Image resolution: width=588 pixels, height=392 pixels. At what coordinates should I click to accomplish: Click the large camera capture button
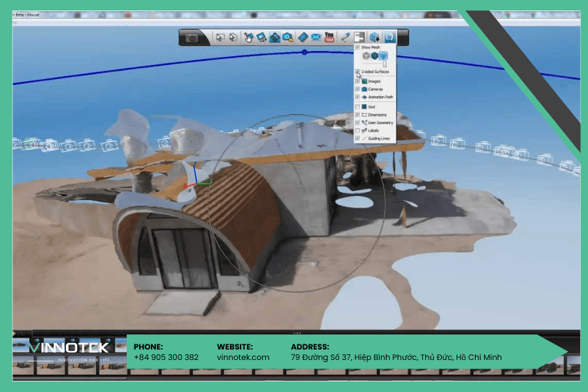(x=191, y=37)
